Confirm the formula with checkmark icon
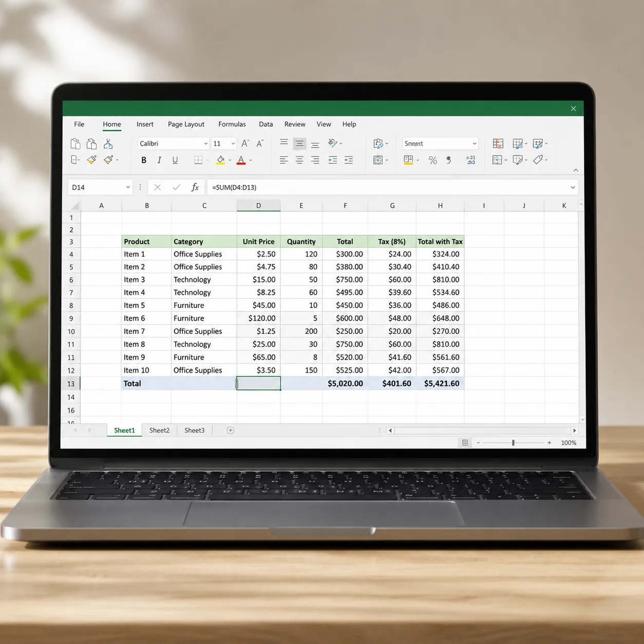 coord(176,187)
